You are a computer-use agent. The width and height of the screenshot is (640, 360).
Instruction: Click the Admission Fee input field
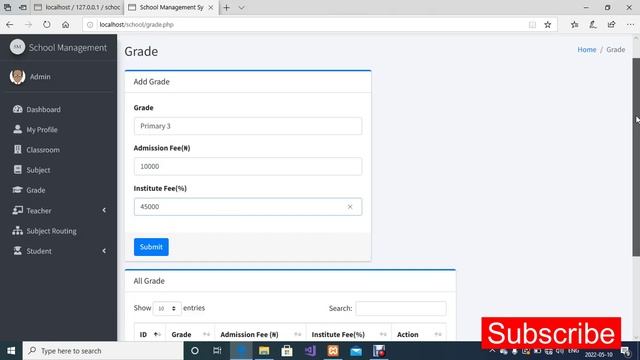[x=248, y=167]
